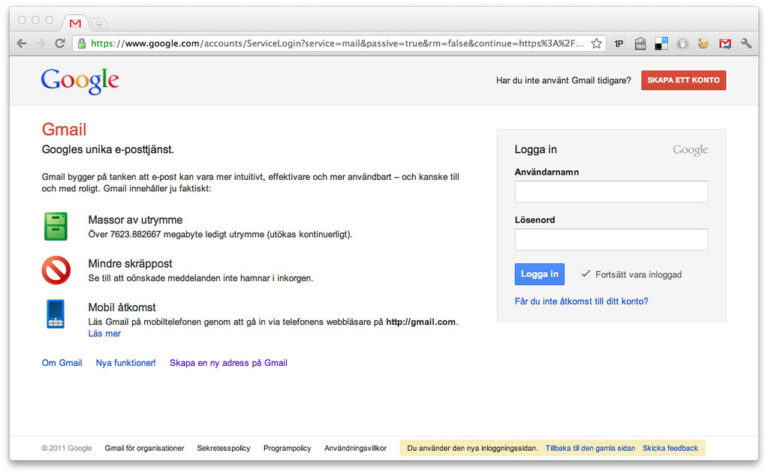Open the Läs mer link
This screenshot has width=768, height=474.
104,333
